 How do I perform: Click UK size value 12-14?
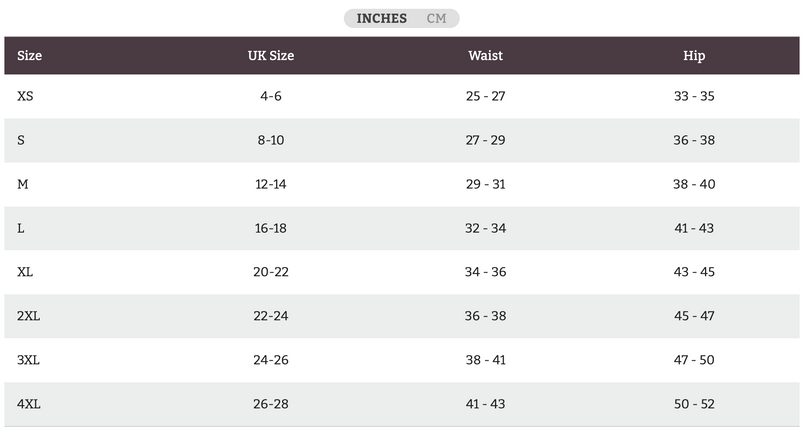tap(271, 184)
